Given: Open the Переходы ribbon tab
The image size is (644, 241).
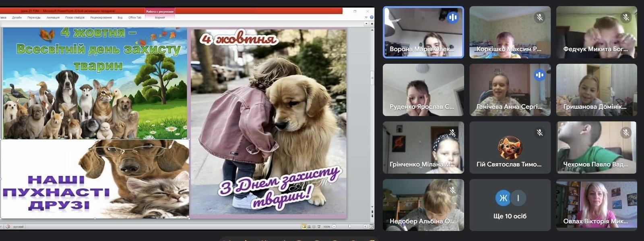Looking at the screenshot, I should pyautogui.click(x=34, y=18).
